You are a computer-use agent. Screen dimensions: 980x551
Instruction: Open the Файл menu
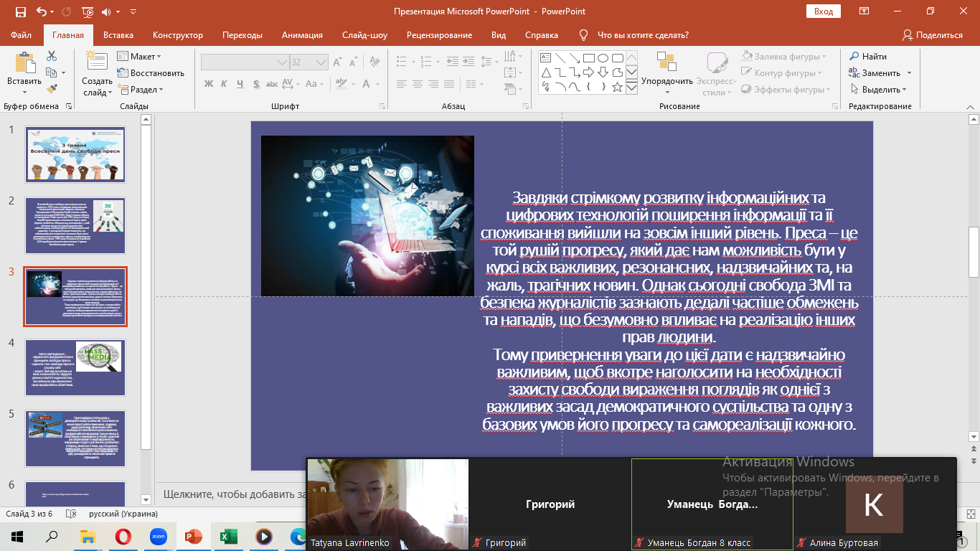click(22, 34)
